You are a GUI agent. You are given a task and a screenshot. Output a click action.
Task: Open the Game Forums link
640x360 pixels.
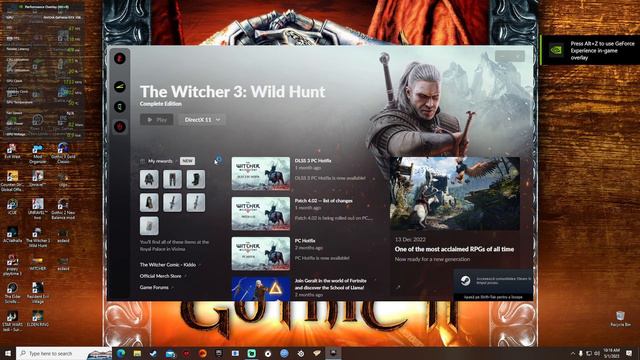coord(154,287)
